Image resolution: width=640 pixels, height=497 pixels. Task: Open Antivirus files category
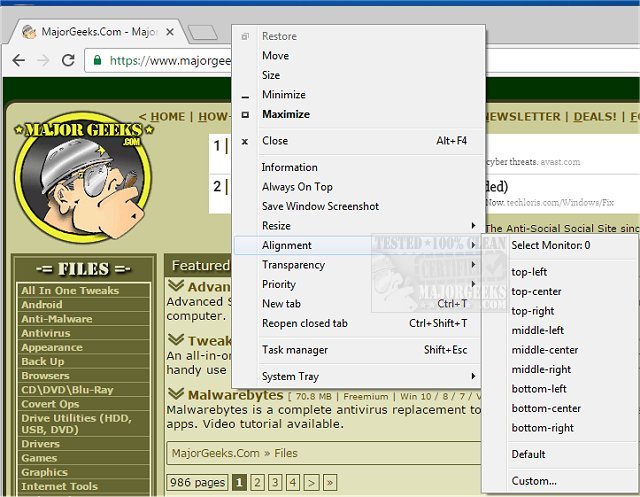(x=83, y=333)
